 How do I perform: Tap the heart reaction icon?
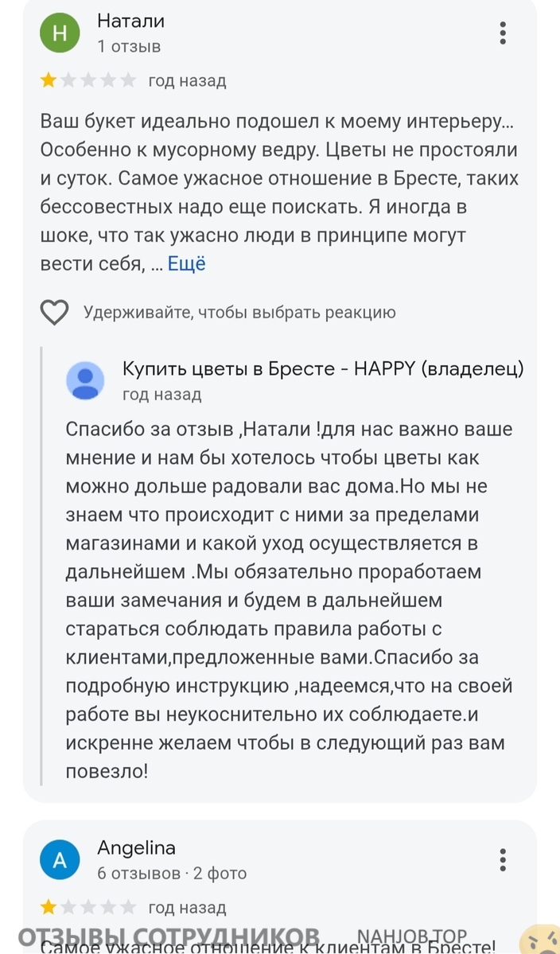click(54, 313)
